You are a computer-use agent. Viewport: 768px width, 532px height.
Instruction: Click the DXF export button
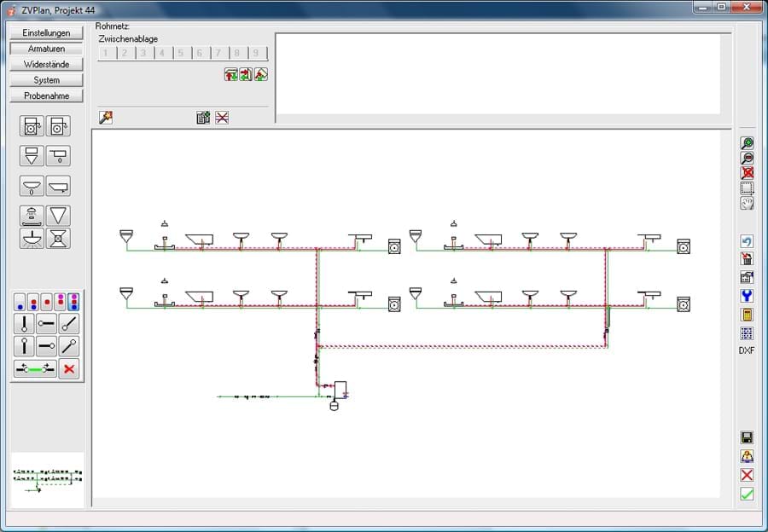coord(747,350)
